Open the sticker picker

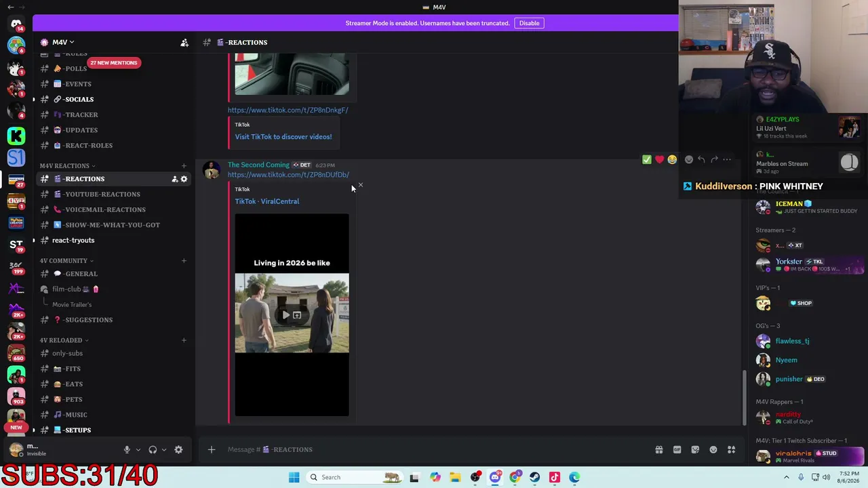click(x=695, y=449)
